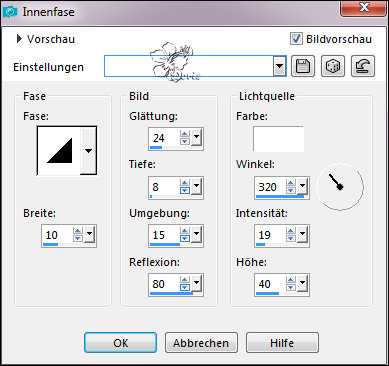Click the Höhe value field showing 40
Viewport: 389px width, 366px height.
point(270,284)
